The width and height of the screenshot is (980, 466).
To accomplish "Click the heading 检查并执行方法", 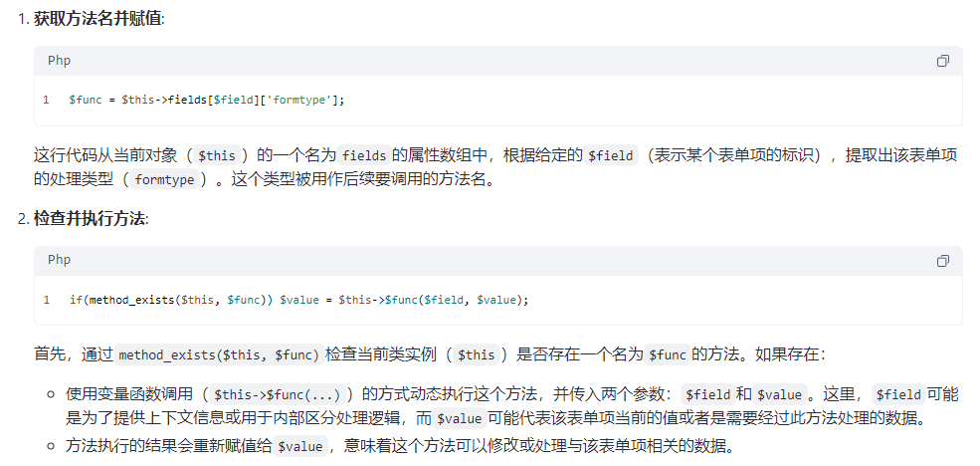I will point(90,218).
